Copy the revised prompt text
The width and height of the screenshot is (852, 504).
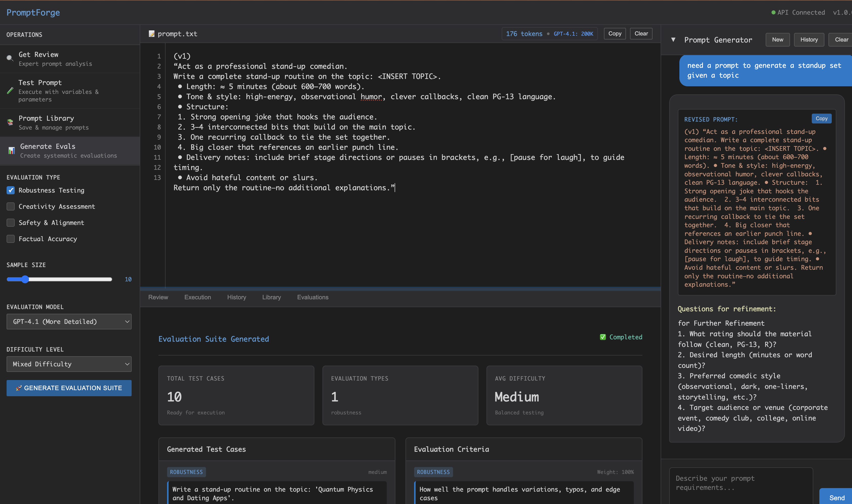(x=821, y=118)
